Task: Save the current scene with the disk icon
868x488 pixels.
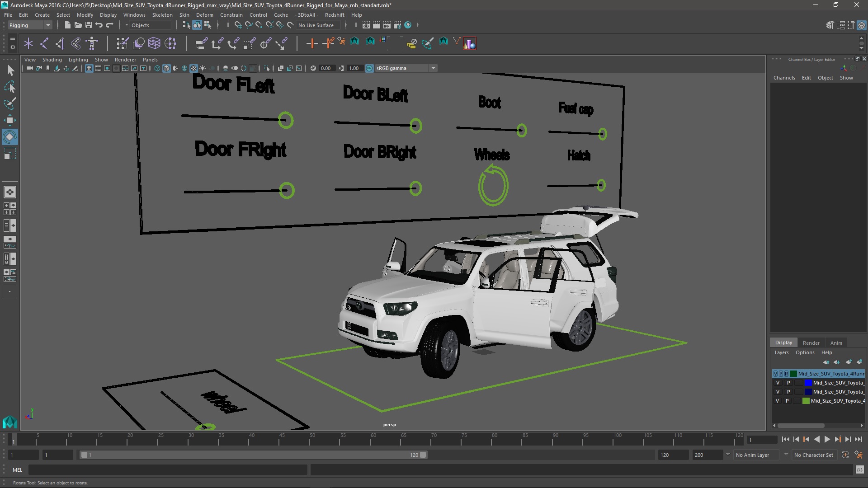Action: pos(88,25)
